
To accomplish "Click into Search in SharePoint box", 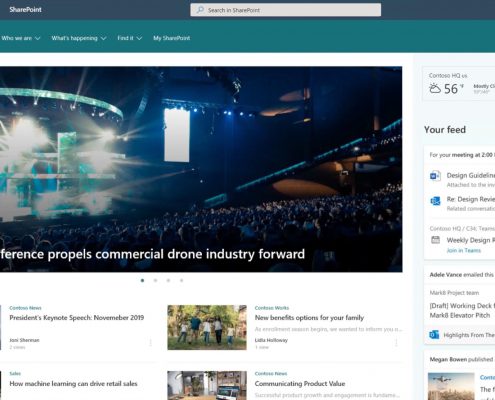I will coord(286,10).
